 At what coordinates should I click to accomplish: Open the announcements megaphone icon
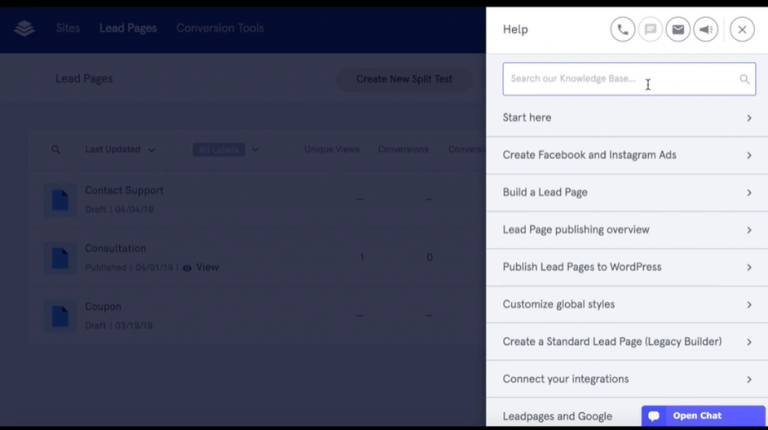click(x=706, y=29)
